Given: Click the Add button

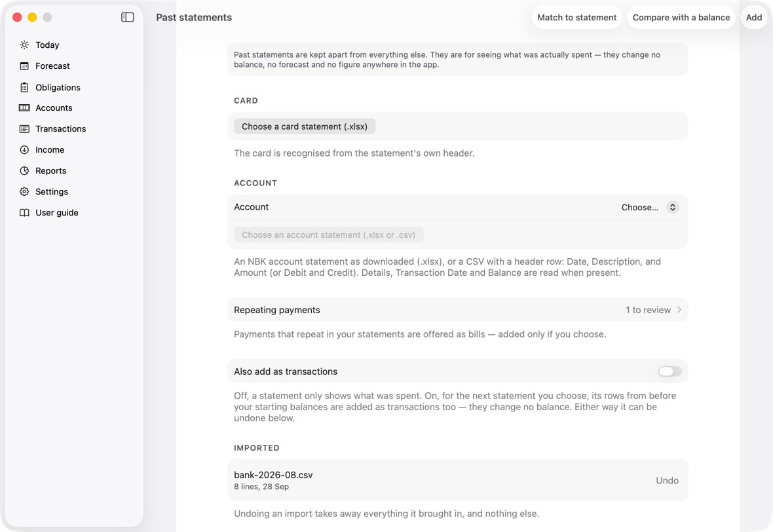Looking at the screenshot, I should (x=754, y=17).
